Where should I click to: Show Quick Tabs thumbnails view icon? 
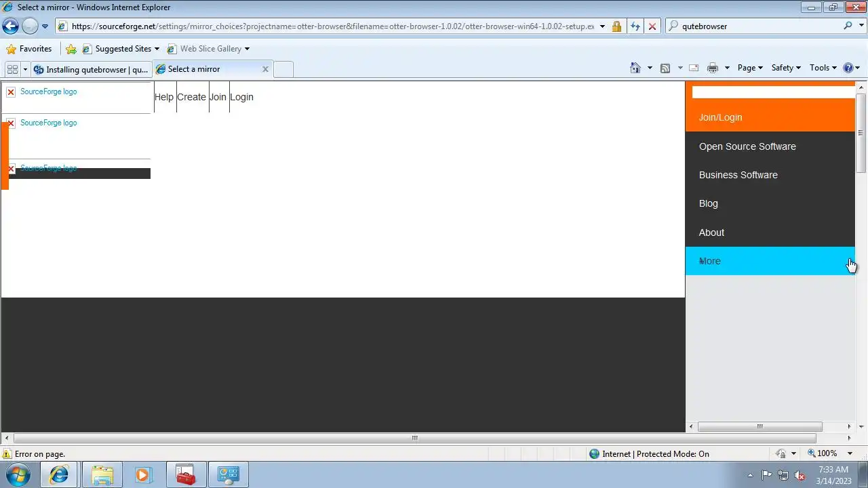coord(12,69)
